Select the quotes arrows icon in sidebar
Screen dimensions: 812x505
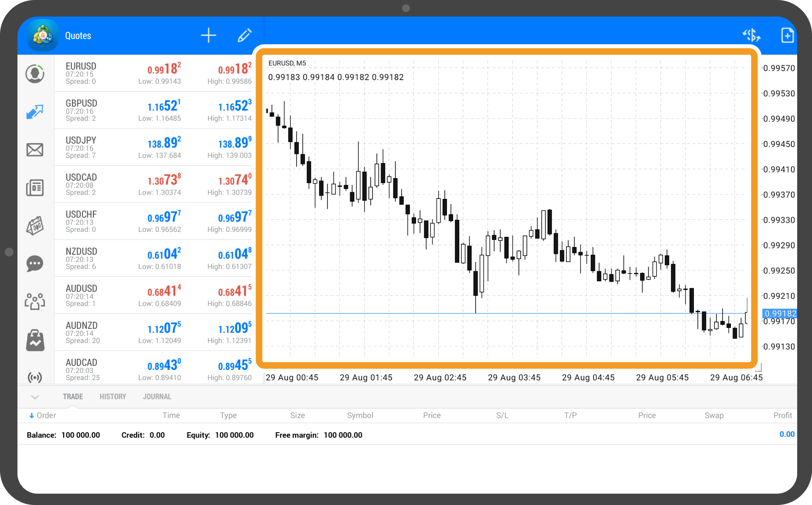35,112
